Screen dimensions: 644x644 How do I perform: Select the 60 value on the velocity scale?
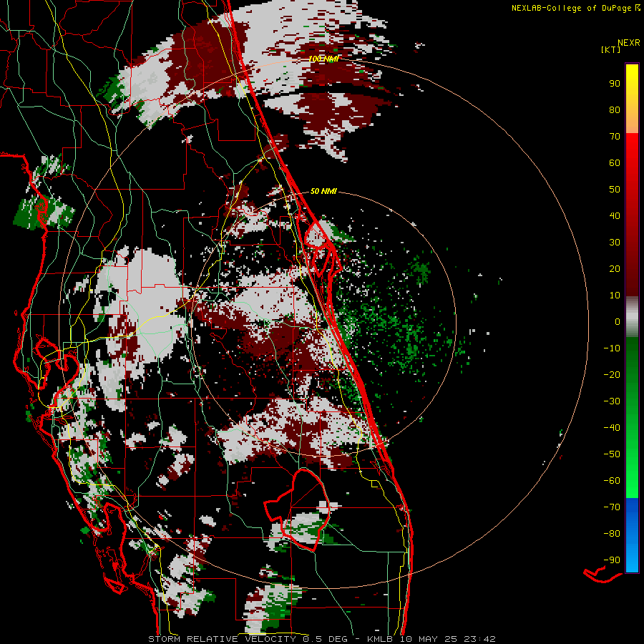click(615, 162)
